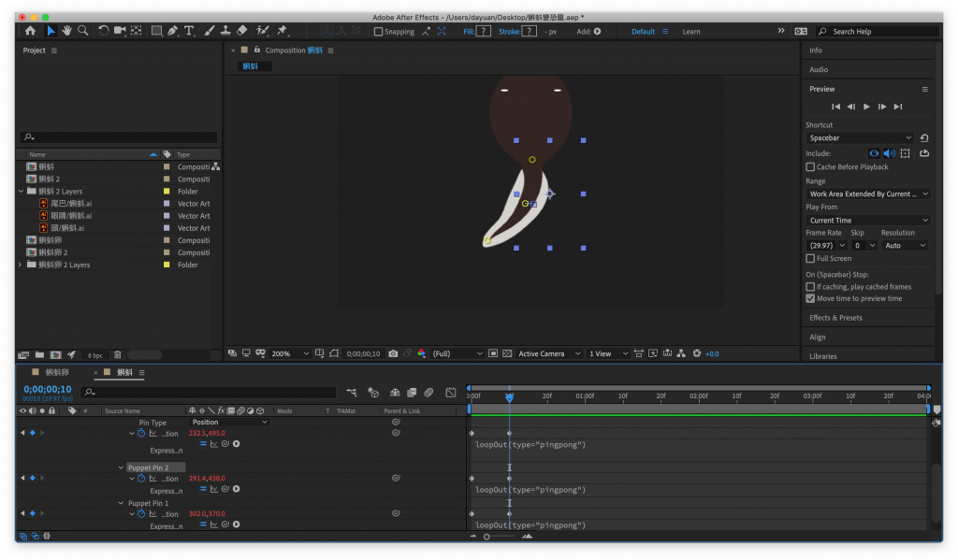This screenshot has height=560, width=958.
Task: Toggle audio inclusion speaker in Preview panel
Action: click(890, 153)
